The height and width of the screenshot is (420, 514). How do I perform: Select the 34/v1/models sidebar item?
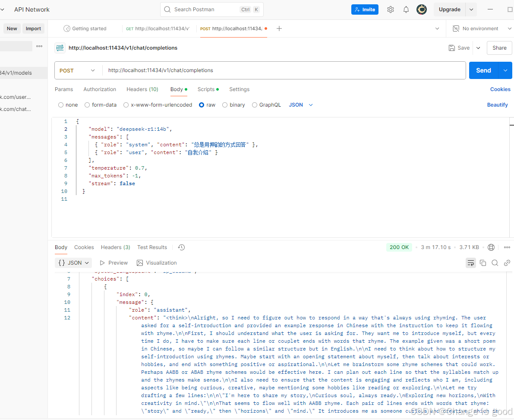tap(24, 73)
